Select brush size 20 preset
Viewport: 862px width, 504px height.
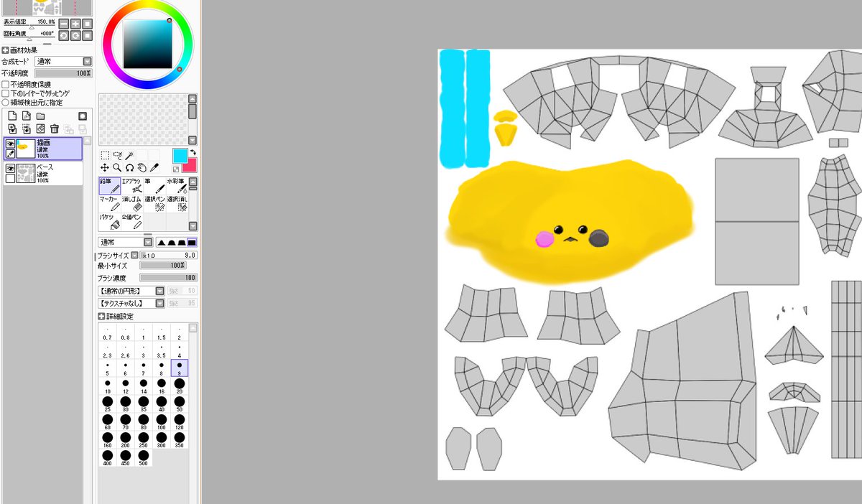(x=179, y=386)
